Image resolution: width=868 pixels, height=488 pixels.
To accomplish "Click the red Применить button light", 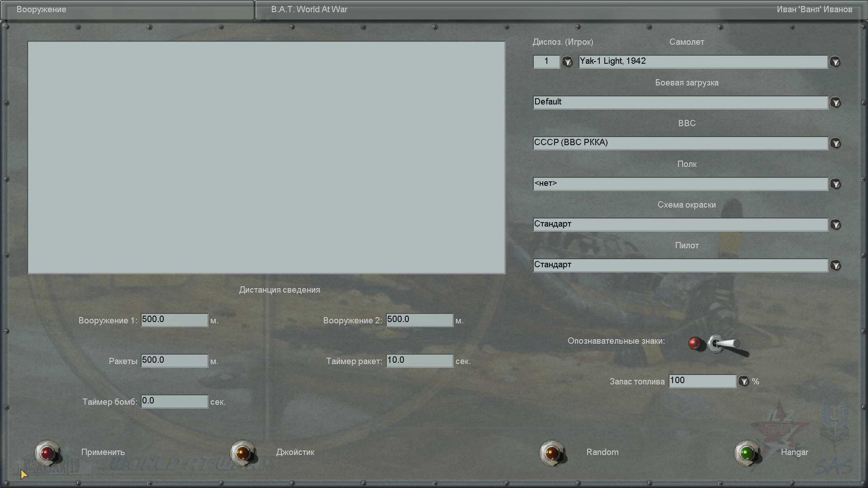I will (47, 453).
